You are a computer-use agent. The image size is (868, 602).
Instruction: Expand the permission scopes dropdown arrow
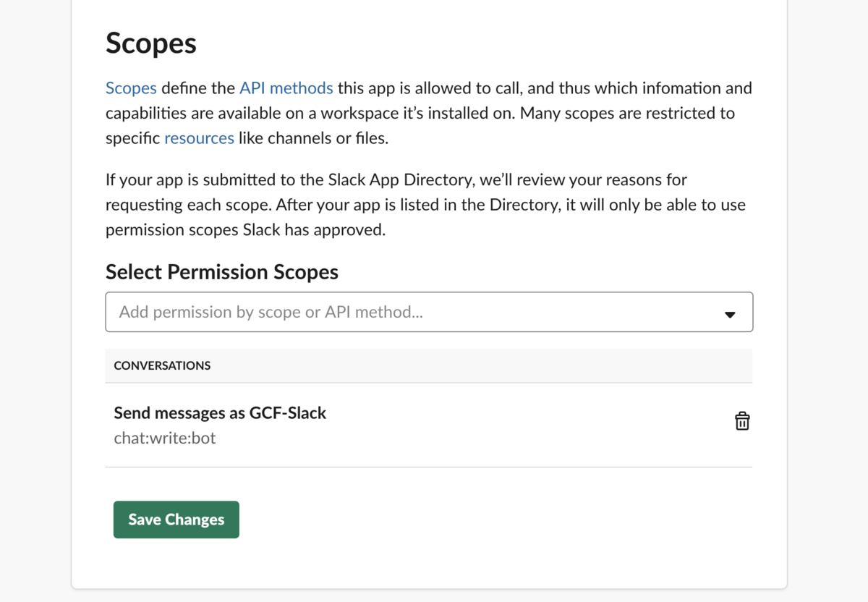(x=730, y=314)
